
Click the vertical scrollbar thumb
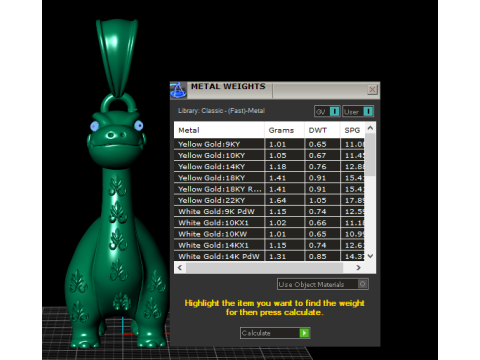coord(370,155)
